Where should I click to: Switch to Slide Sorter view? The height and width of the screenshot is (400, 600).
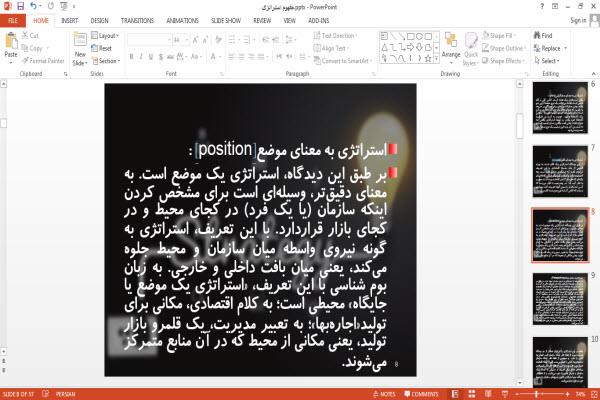click(x=472, y=394)
